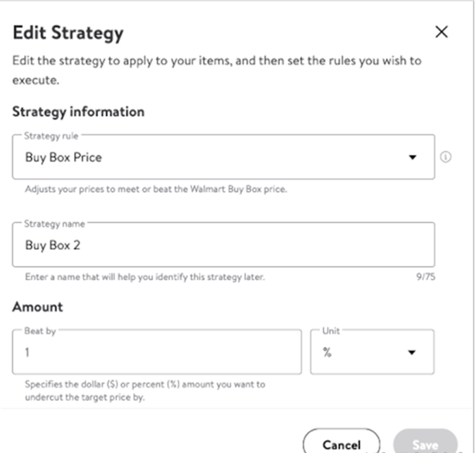Click the Walmart Buy Box helper text
This screenshot has width=476, height=453.
click(x=156, y=189)
